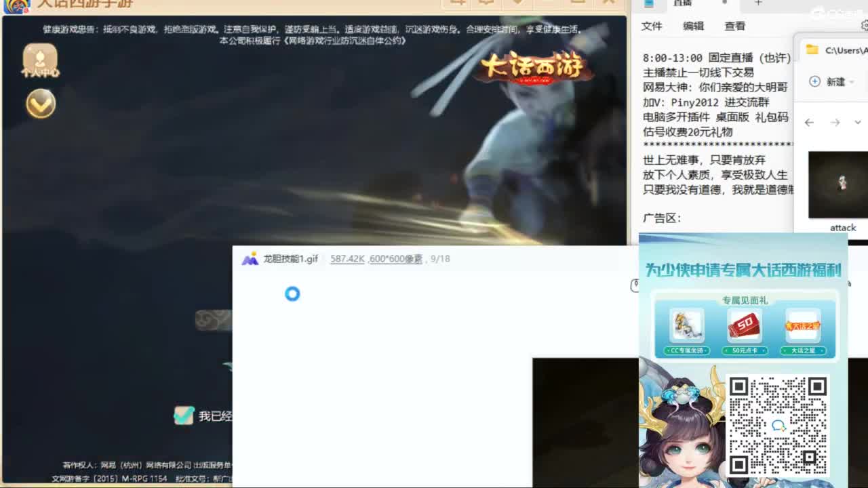The height and width of the screenshot is (488, 868).
Task: Expand the gold down-arrow button under 个人中心
Action: pyautogui.click(x=41, y=104)
